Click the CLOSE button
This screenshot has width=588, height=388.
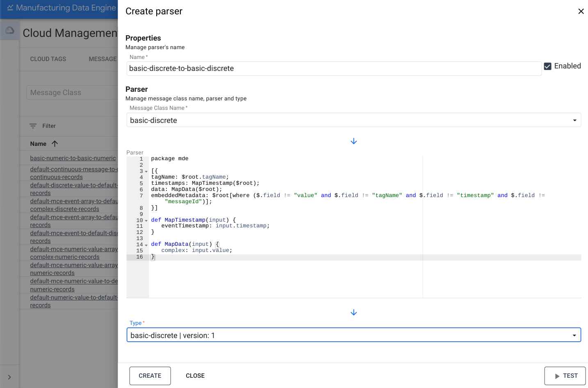click(x=195, y=376)
